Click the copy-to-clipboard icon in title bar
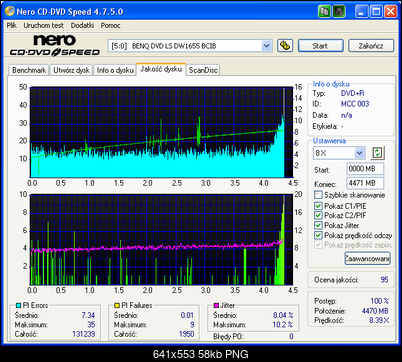This screenshot has width=402, height=362. pyautogui.click(x=324, y=12)
